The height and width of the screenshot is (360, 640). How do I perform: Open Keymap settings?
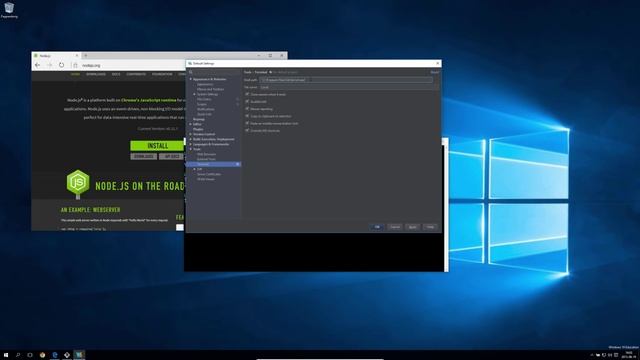pos(199,119)
